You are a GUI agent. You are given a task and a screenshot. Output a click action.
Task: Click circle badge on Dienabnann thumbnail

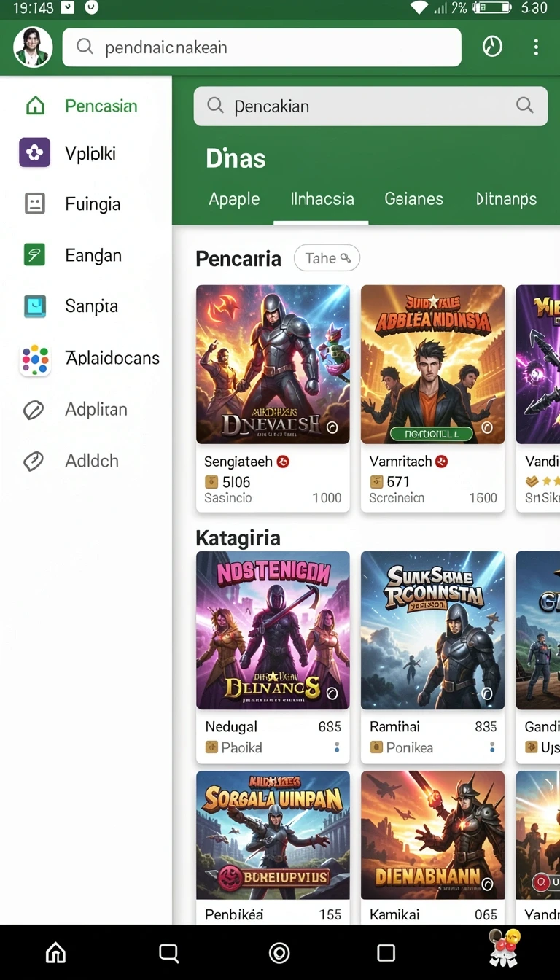487,884
